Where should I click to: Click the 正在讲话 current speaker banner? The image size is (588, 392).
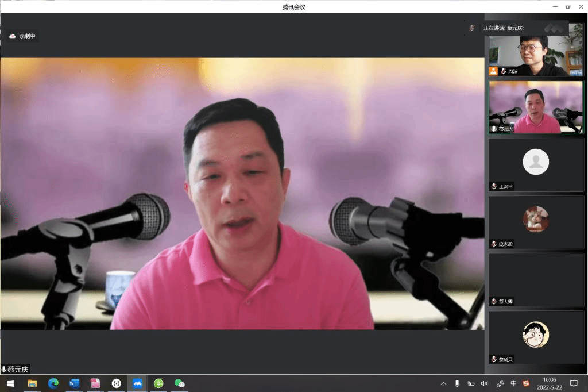pyautogui.click(x=503, y=28)
